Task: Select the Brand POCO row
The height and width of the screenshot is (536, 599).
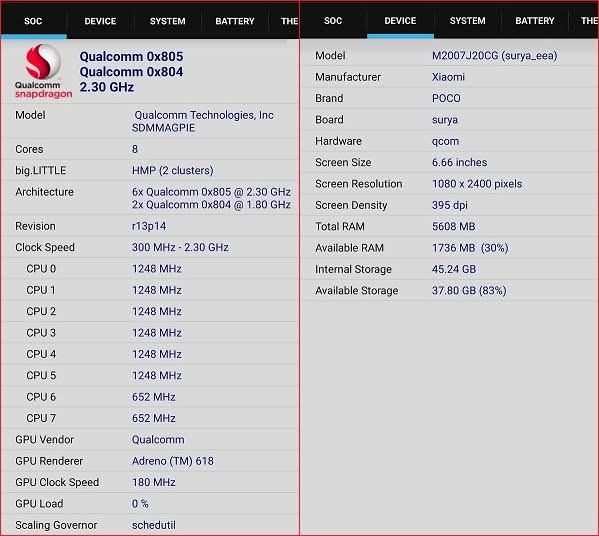Action: (449, 98)
